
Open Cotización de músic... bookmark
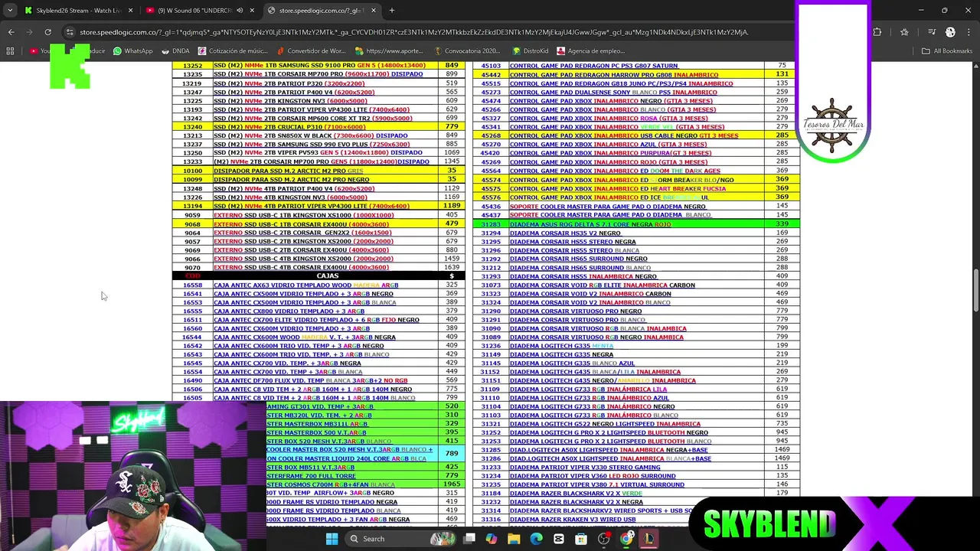[232, 51]
